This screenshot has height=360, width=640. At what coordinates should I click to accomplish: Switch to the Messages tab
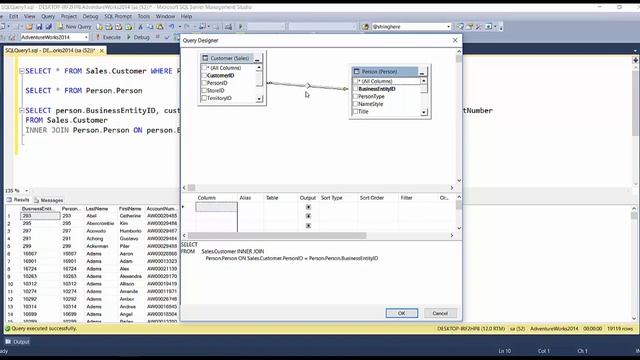[49, 200]
